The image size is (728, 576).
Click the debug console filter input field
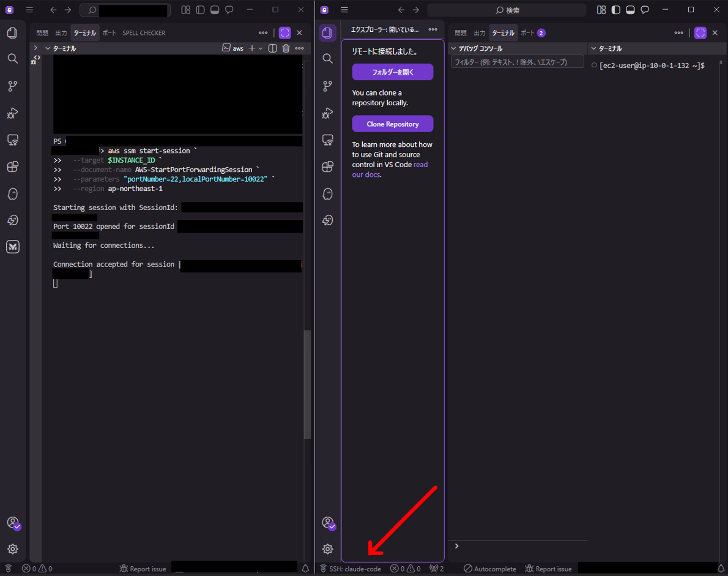(517, 62)
